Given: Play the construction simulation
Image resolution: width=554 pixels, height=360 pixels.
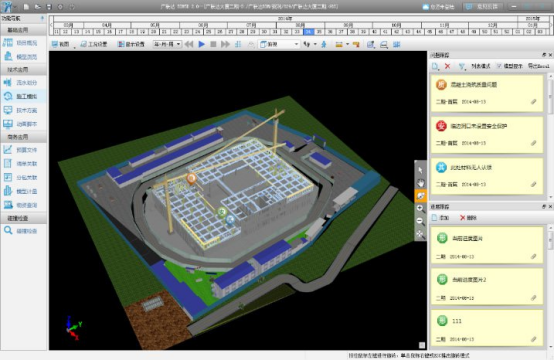Looking at the screenshot, I should pyautogui.click(x=202, y=45).
